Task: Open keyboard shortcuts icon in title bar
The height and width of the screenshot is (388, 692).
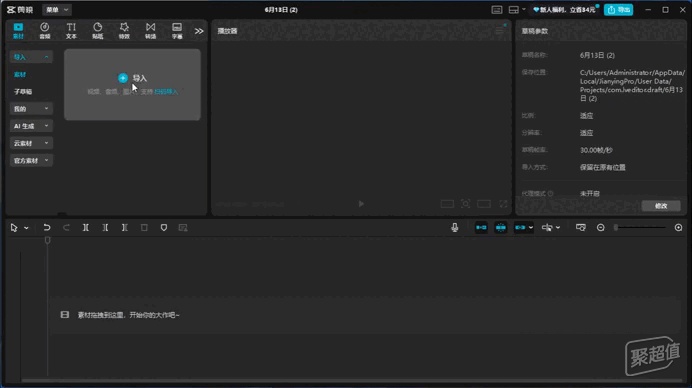Action: coord(496,10)
